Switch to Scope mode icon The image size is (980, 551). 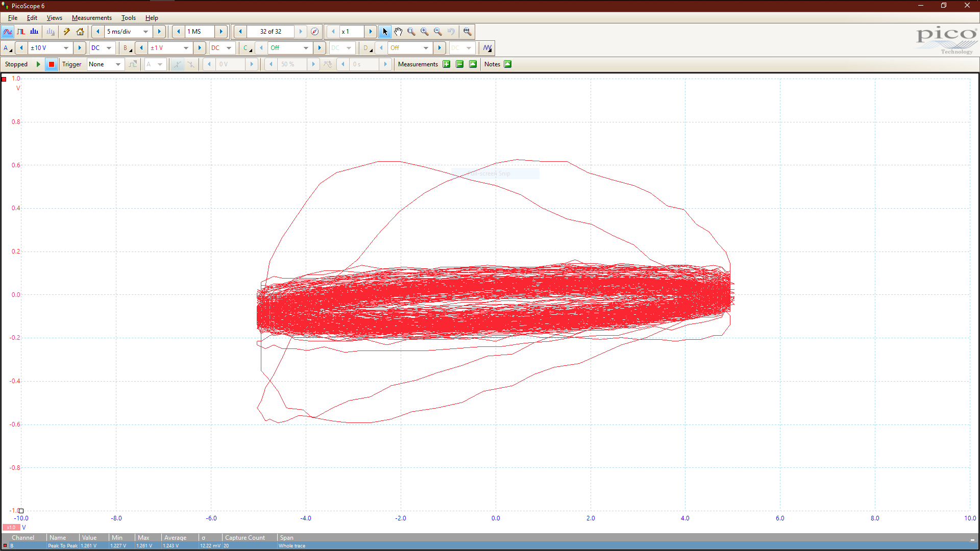(8, 32)
